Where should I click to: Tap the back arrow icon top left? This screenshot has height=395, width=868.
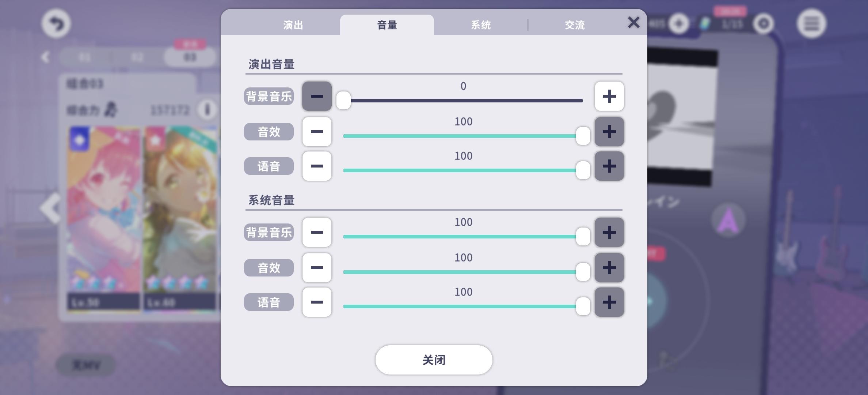pyautogui.click(x=56, y=24)
